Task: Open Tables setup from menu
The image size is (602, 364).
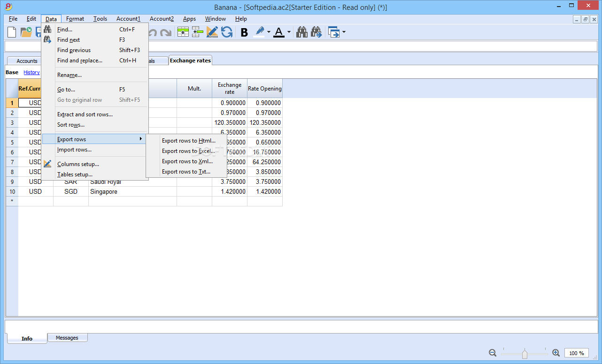Action: tap(95, 174)
